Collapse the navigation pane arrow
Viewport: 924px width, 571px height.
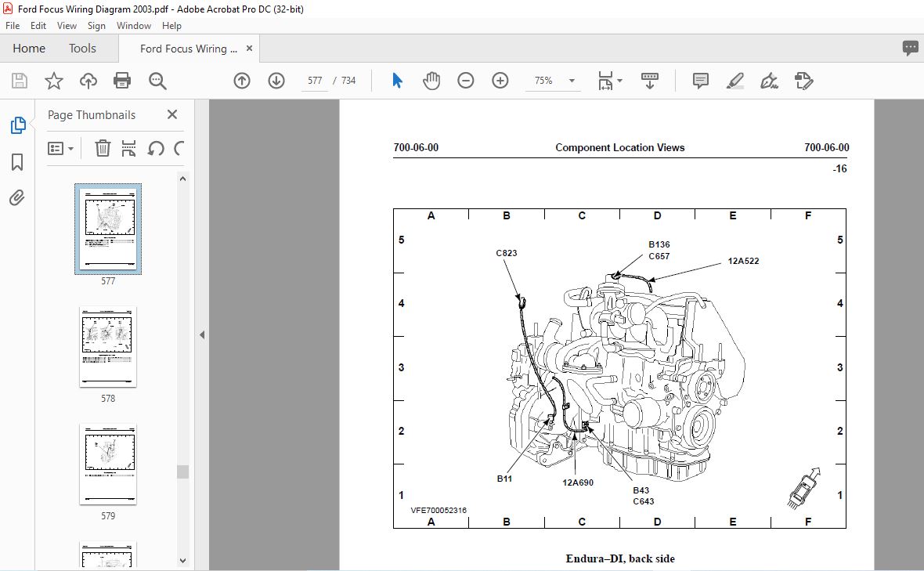coord(202,334)
